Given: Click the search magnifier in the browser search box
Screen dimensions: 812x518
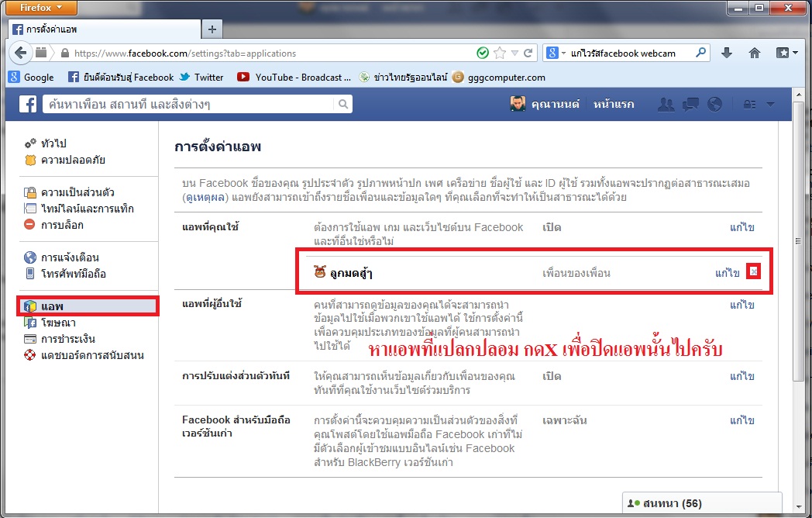Looking at the screenshot, I should coord(700,53).
